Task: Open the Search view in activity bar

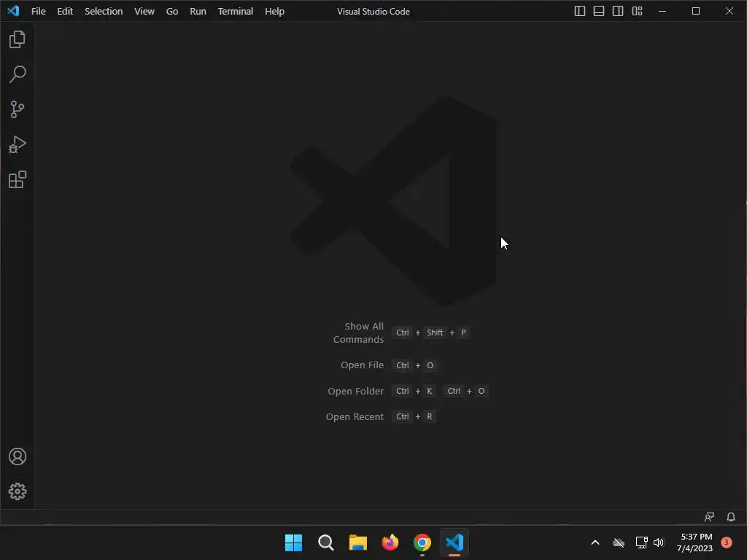Action: point(18,74)
